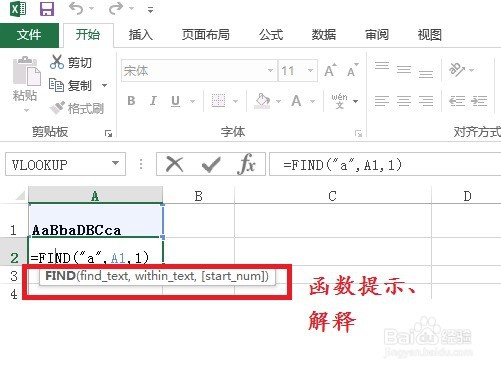Screen dimensions: 501x370
Task: Switch to the 开始 ribbon tab
Action: (88, 35)
